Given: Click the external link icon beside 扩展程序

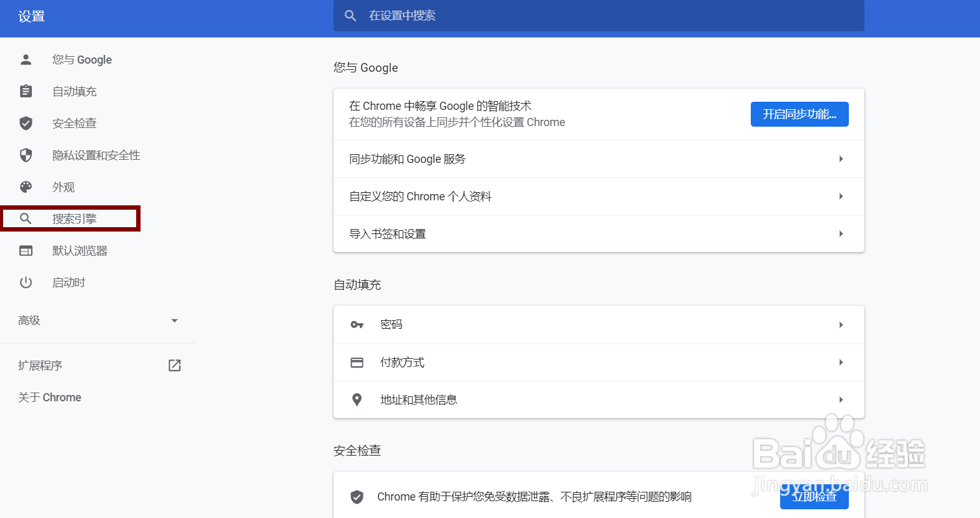Looking at the screenshot, I should (175, 365).
